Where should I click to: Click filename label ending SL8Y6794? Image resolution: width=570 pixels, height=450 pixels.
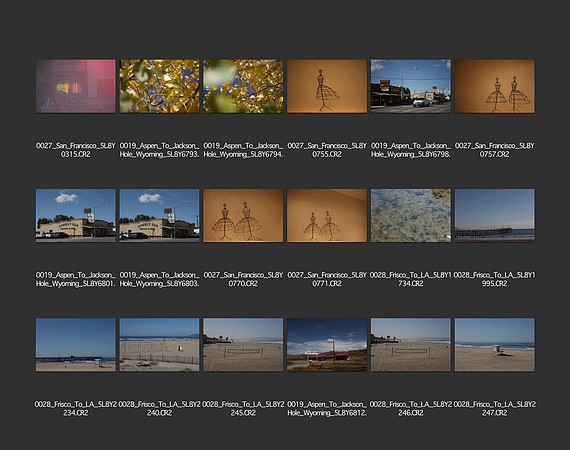(243, 150)
